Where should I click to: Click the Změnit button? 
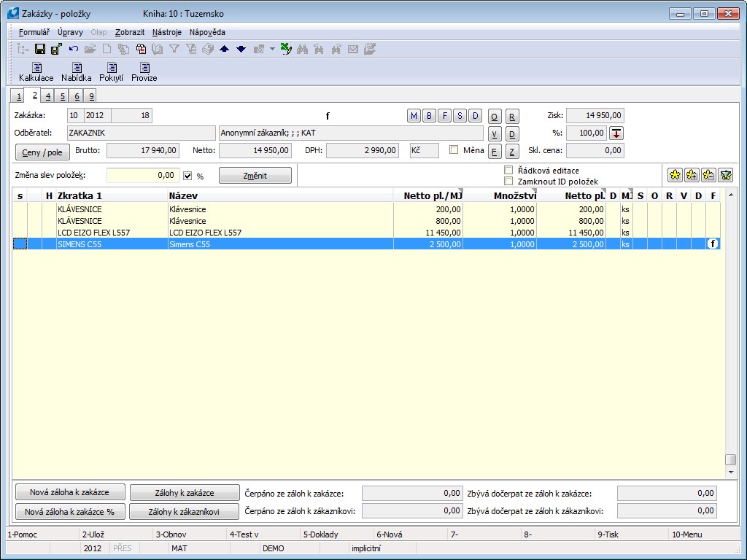coord(255,176)
